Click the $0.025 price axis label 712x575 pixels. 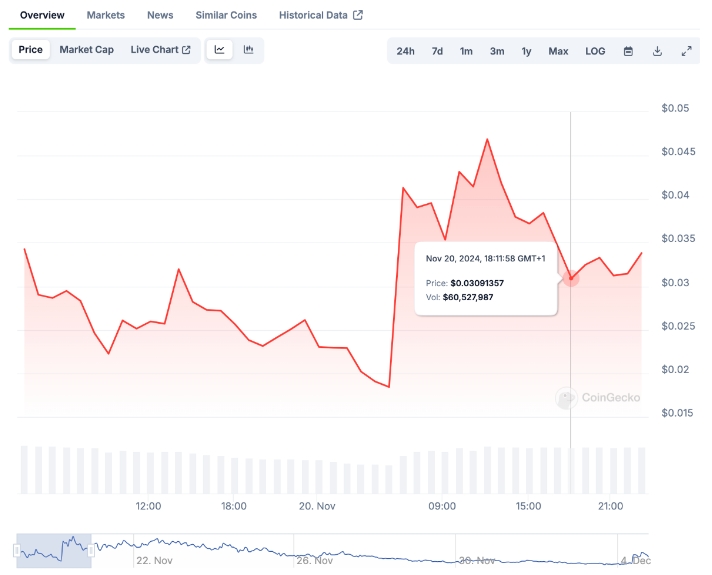pos(678,326)
